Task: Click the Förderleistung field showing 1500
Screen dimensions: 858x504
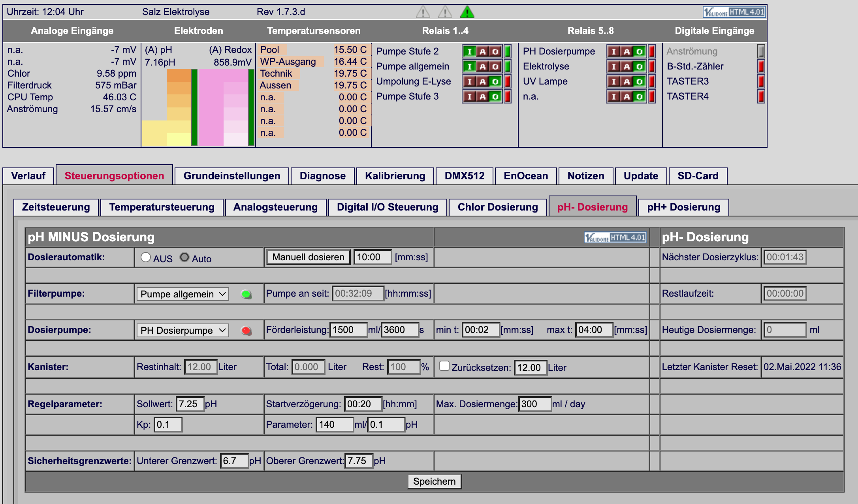Action: pos(349,330)
